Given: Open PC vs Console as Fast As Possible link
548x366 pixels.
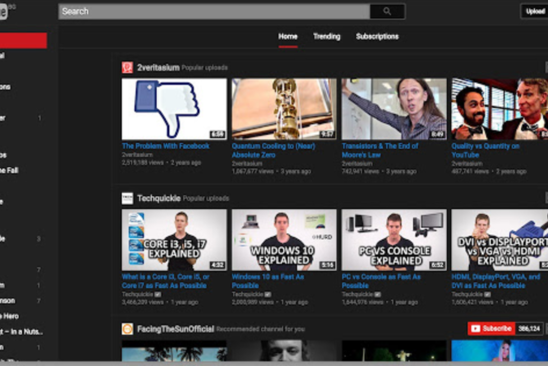Looking at the screenshot, I should 381,281.
